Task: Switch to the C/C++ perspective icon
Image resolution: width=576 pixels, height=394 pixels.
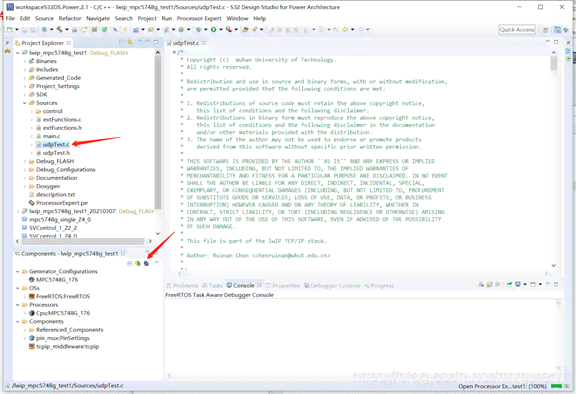Action: [558, 30]
